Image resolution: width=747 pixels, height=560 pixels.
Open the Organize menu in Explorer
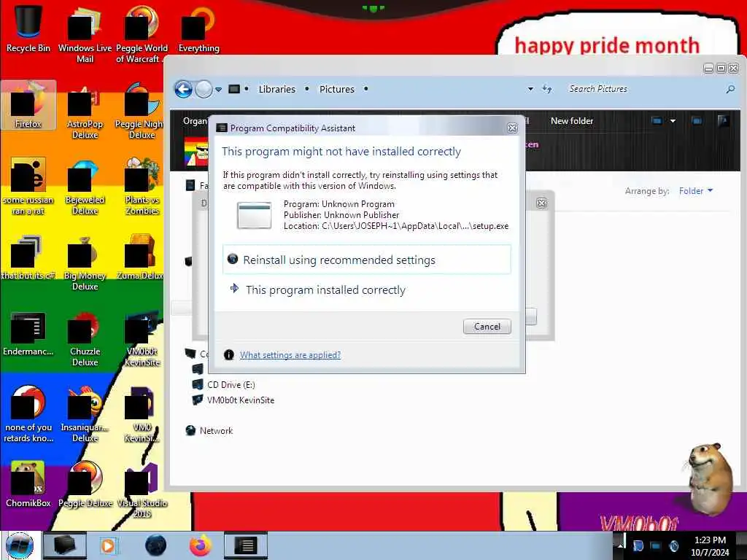pyautogui.click(x=196, y=121)
